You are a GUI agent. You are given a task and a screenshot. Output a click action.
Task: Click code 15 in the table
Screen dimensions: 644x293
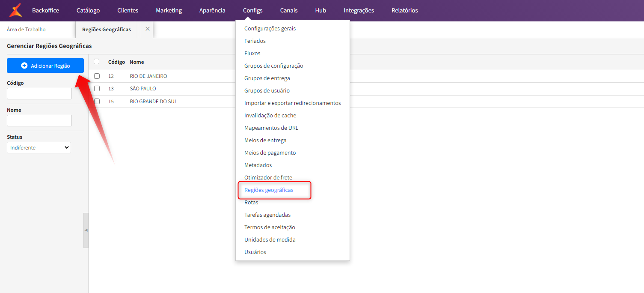(x=111, y=102)
